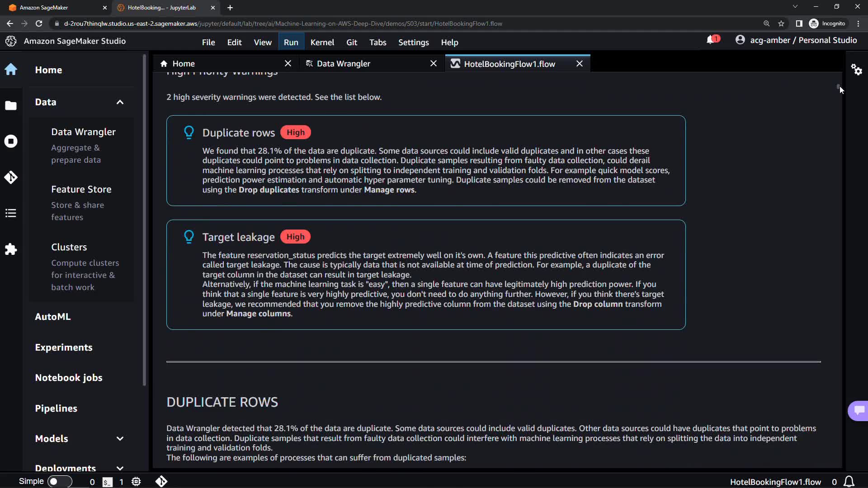The height and width of the screenshot is (488, 868).
Task: Click the Home icon in left sidebar
Action: click(x=11, y=70)
